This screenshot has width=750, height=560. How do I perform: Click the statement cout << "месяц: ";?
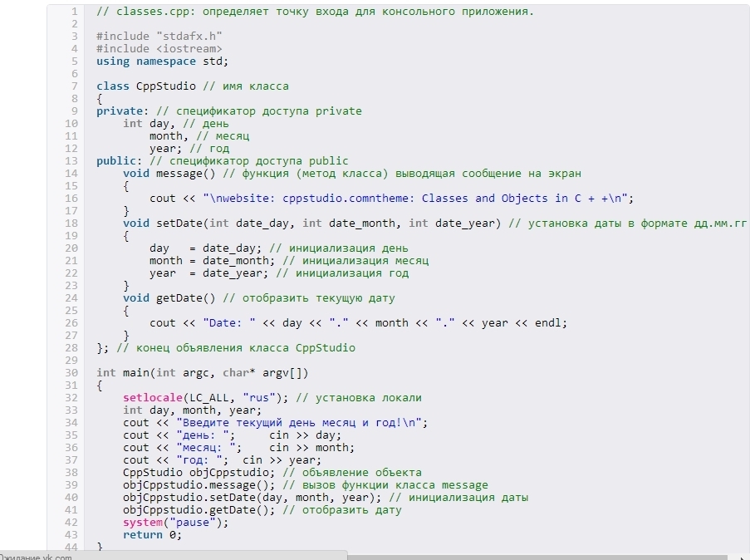coord(183,447)
